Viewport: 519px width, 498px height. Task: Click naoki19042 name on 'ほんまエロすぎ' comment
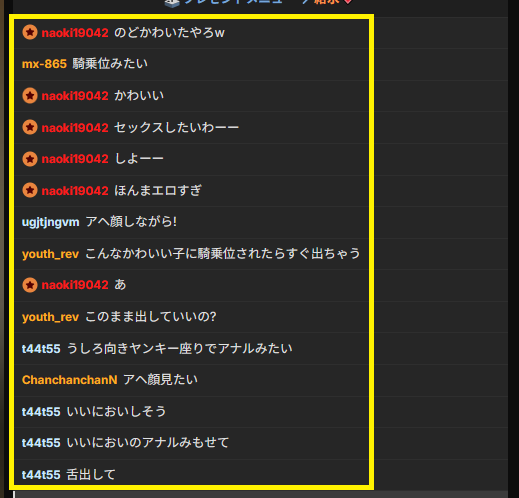75,191
